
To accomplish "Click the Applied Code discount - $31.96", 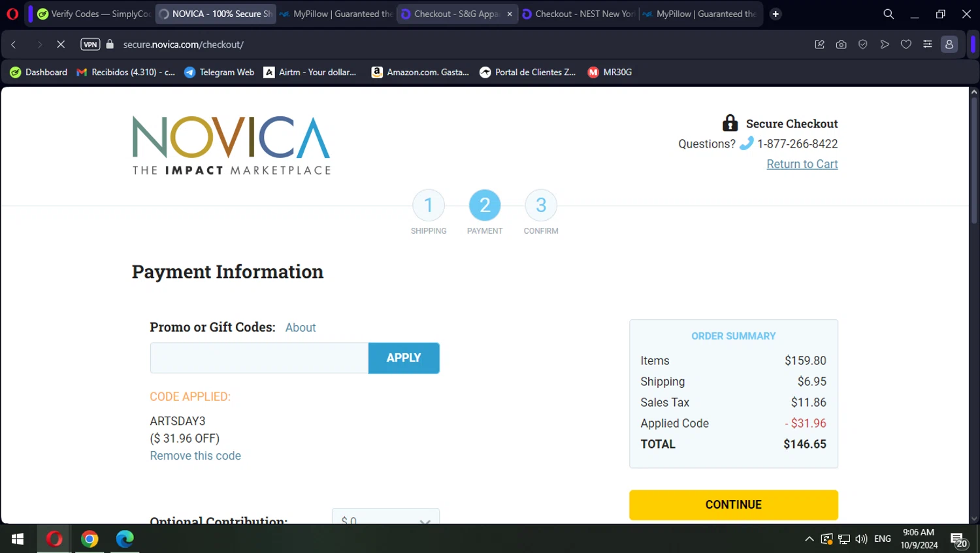I will [x=806, y=423].
